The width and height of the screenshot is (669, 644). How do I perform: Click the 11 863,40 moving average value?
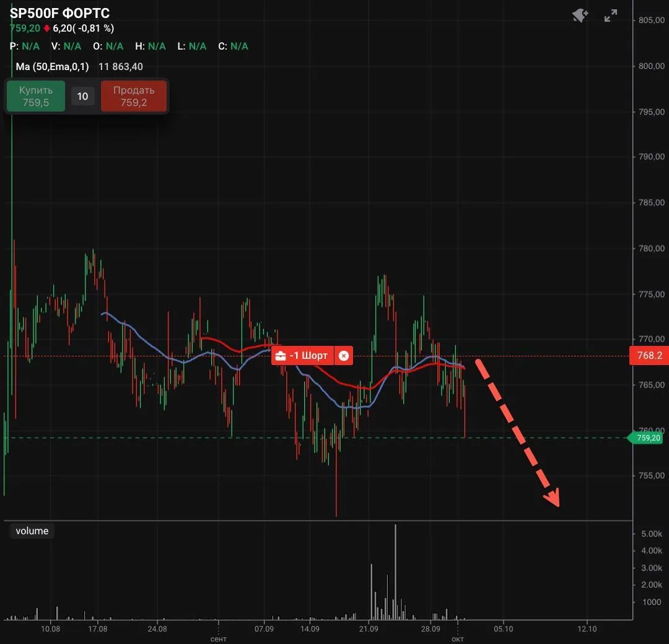pos(121,66)
